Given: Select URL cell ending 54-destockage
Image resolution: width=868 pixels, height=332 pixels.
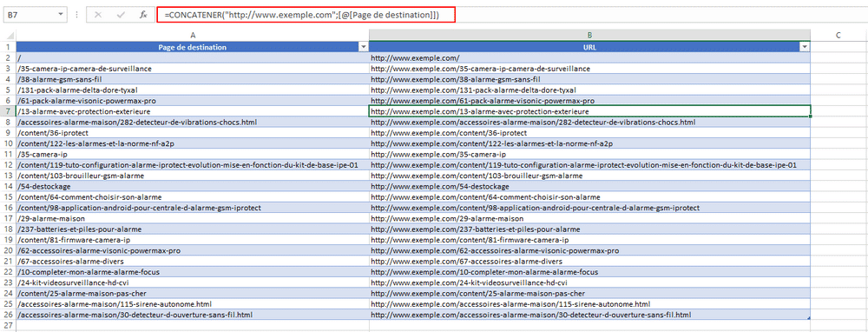Looking at the screenshot, I should point(589,186).
